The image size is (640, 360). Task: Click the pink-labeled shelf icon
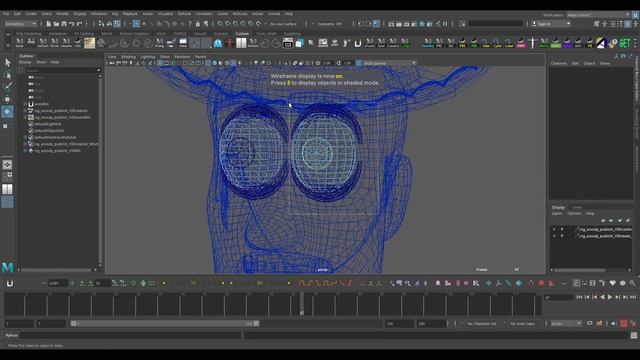click(x=520, y=43)
